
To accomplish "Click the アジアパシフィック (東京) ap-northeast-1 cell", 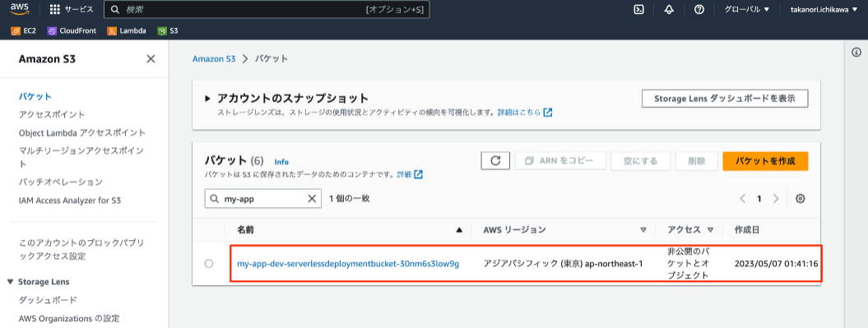I will [x=563, y=264].
